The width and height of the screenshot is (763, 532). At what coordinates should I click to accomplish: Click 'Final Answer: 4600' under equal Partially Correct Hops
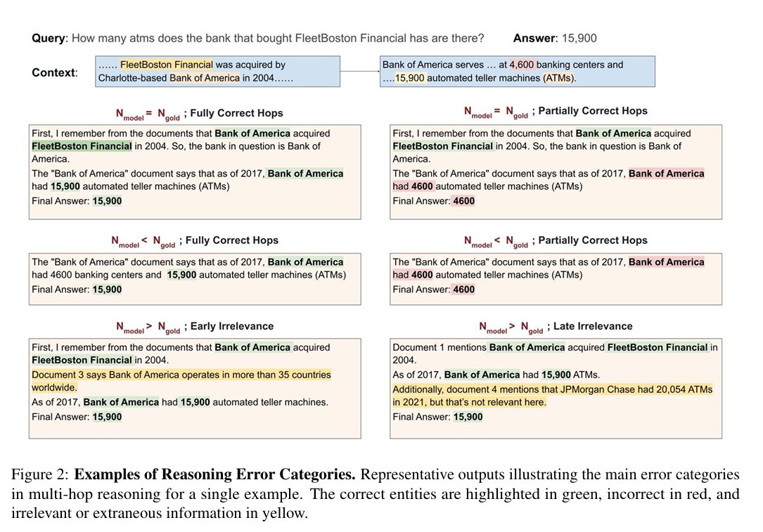434,201
